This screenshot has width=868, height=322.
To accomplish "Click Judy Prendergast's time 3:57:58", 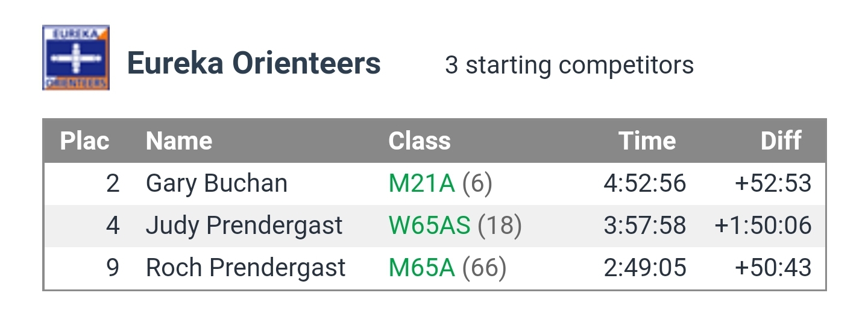I will (x=644, y=226).
